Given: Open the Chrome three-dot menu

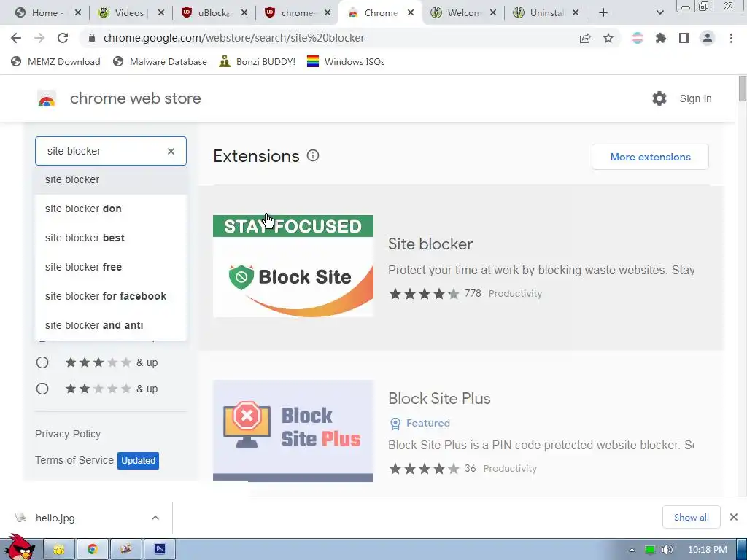Looking at the screenshot, I should (x=731, y=38).
